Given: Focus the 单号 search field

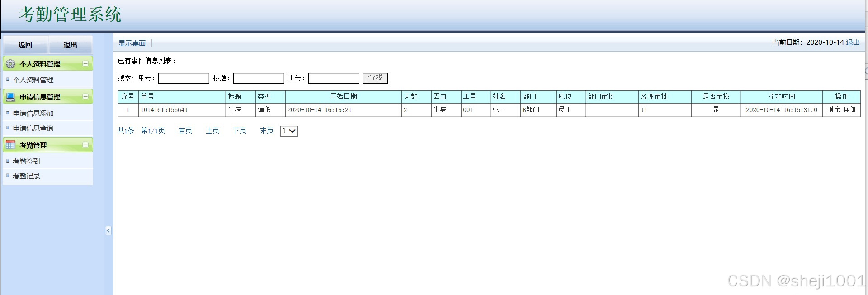Looking at the screenshot, I should coord(184,78).
